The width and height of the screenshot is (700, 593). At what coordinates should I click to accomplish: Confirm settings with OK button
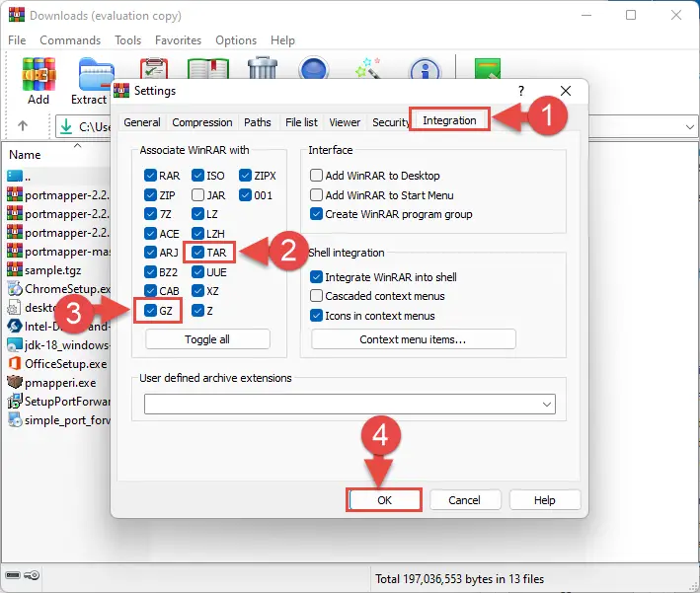pyautogui.click(x=384, y=500)
